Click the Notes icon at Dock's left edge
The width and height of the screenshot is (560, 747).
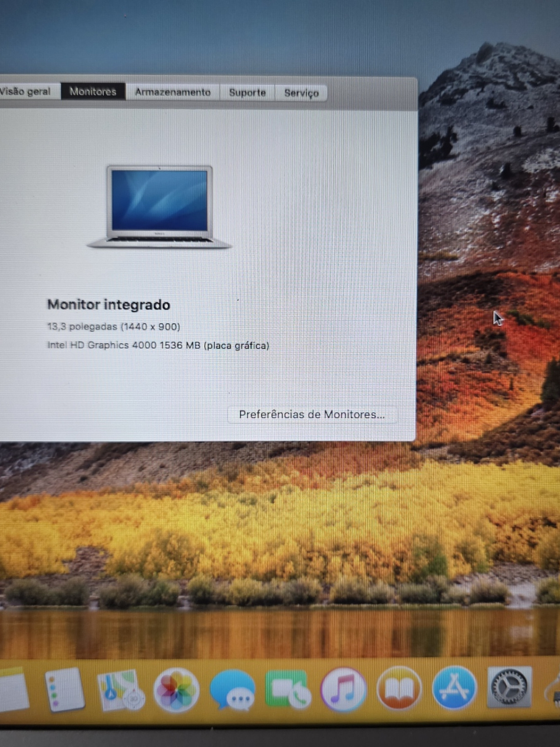click(13, 691)
